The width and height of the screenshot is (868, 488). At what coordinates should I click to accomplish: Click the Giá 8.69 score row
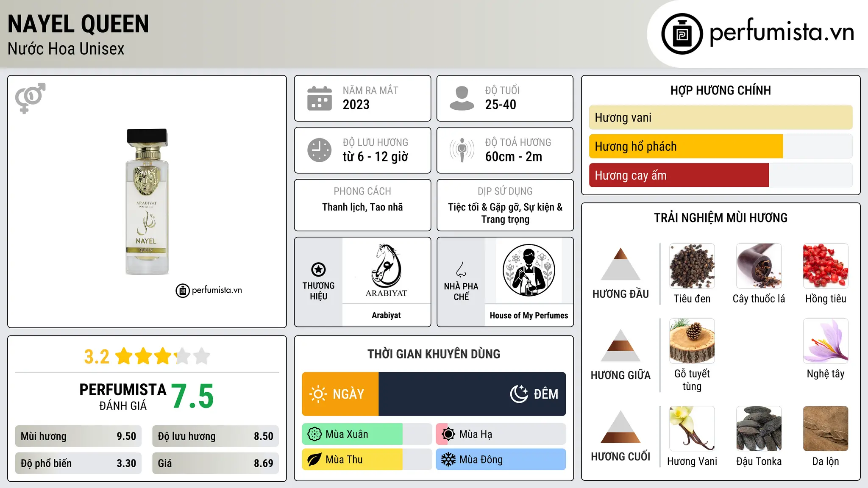pos(215,463)
